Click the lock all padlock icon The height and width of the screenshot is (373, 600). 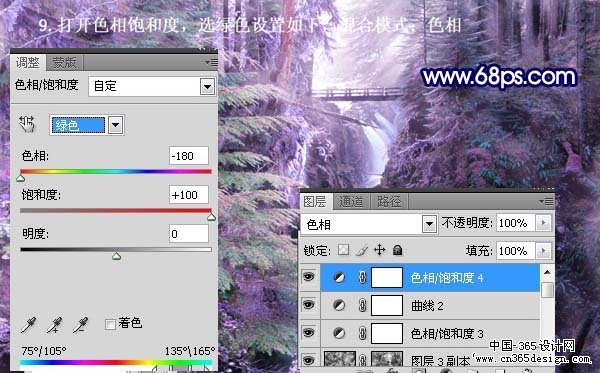coord(398,250)
